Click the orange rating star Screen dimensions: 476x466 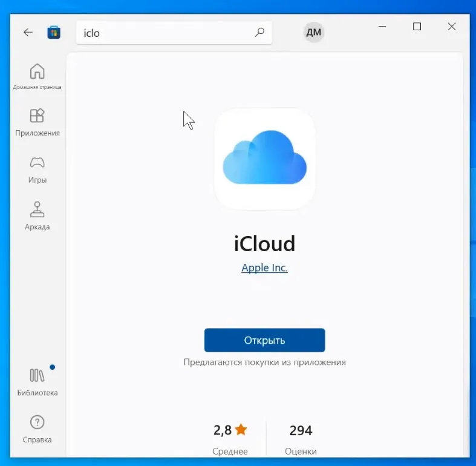241,429
